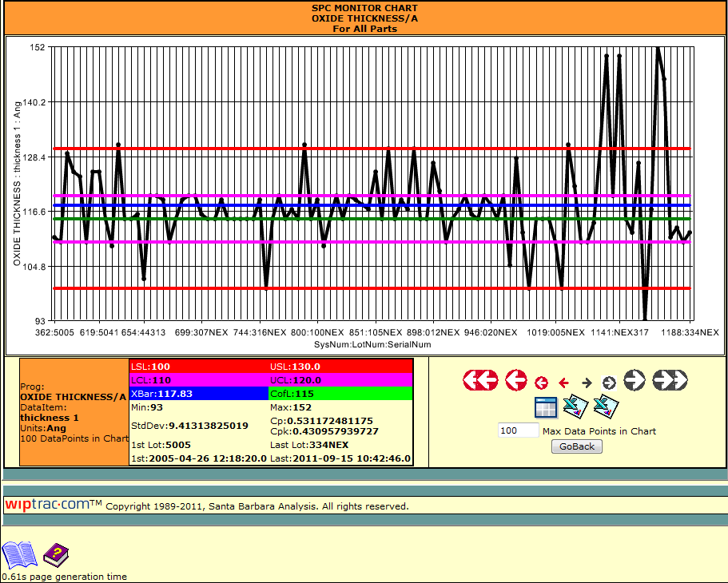Click the large red single left arrow icon

point(516,381)
